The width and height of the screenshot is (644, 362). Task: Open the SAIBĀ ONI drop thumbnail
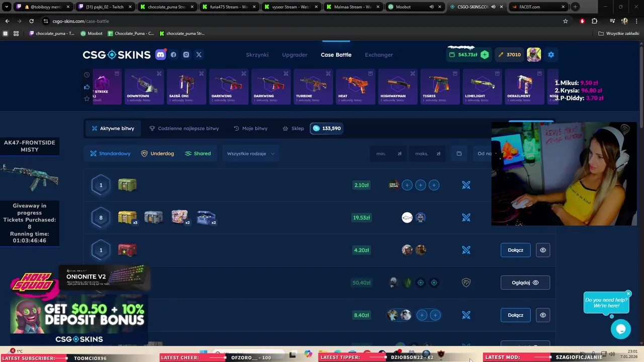(x=186, y=87)
